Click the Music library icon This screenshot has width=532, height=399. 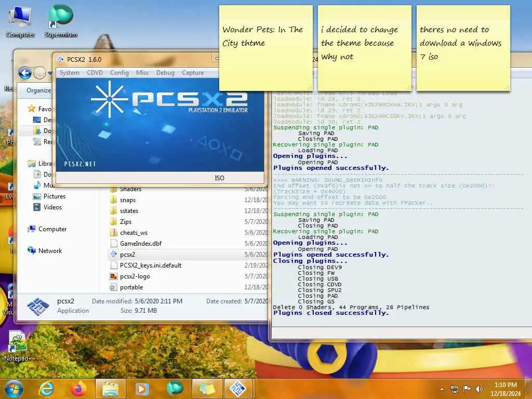click(x=37, y=185)
